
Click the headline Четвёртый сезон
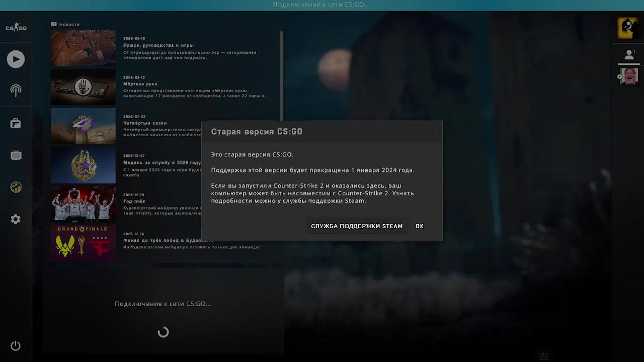[x=145, y=123]
